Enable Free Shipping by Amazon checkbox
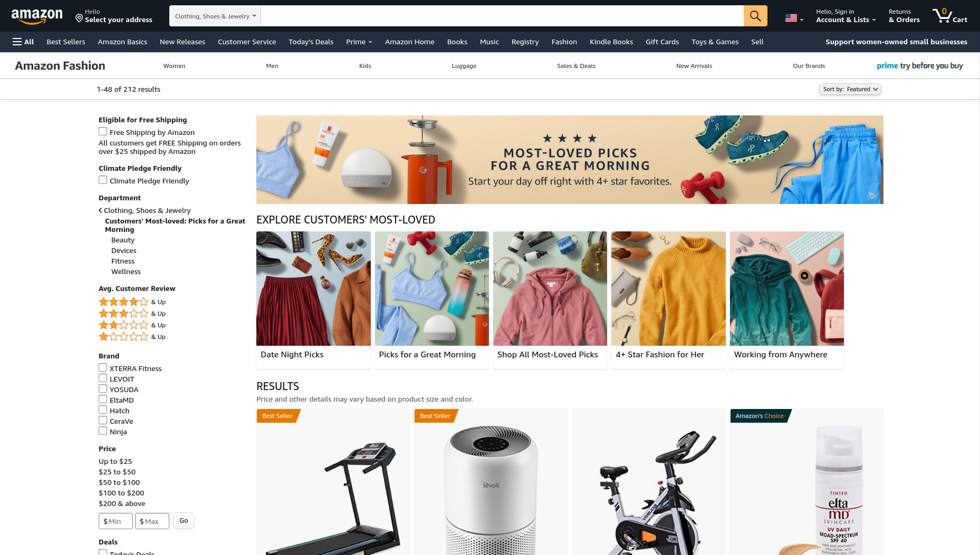Viewport: 980px width, 555px height. [x=103, y=131]
